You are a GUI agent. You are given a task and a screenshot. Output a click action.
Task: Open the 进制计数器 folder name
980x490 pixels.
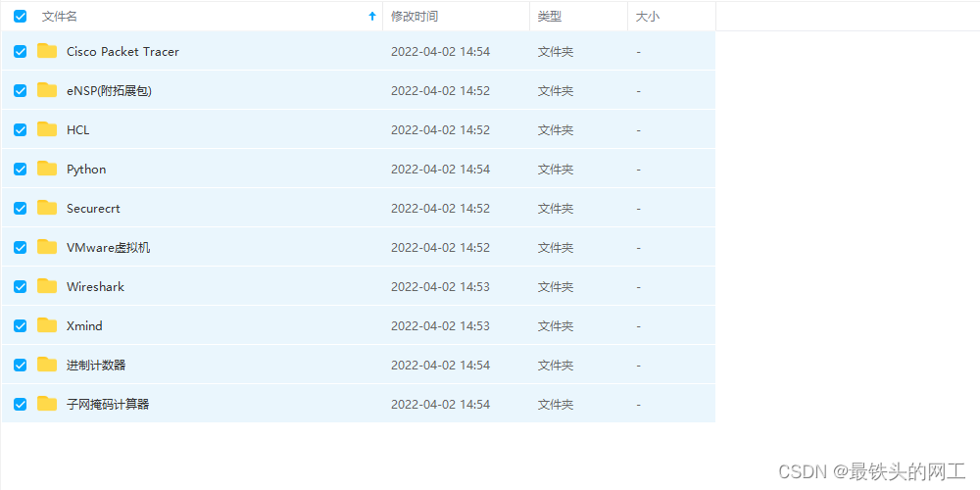(x=96, y=365)
